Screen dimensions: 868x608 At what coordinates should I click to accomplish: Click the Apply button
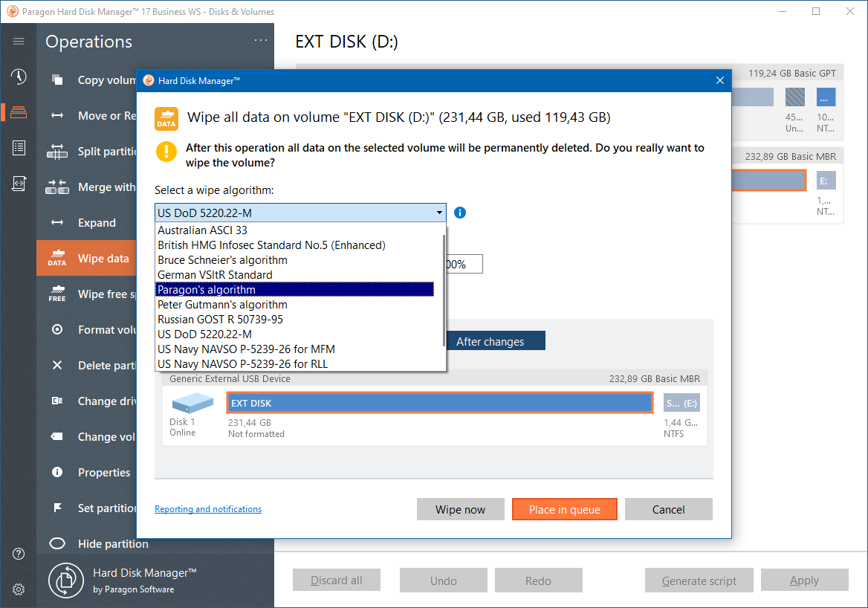click(x=804, y=580)
